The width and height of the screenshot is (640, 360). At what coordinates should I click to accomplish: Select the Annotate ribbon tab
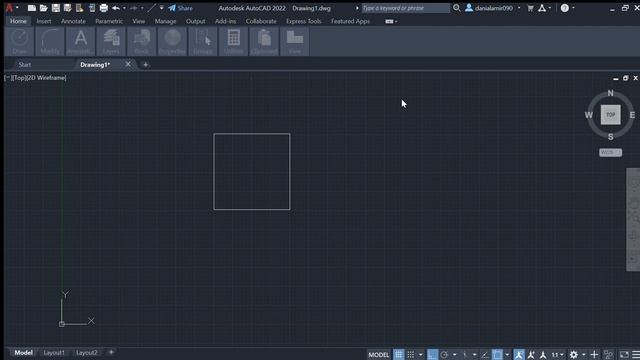[73, 21]
